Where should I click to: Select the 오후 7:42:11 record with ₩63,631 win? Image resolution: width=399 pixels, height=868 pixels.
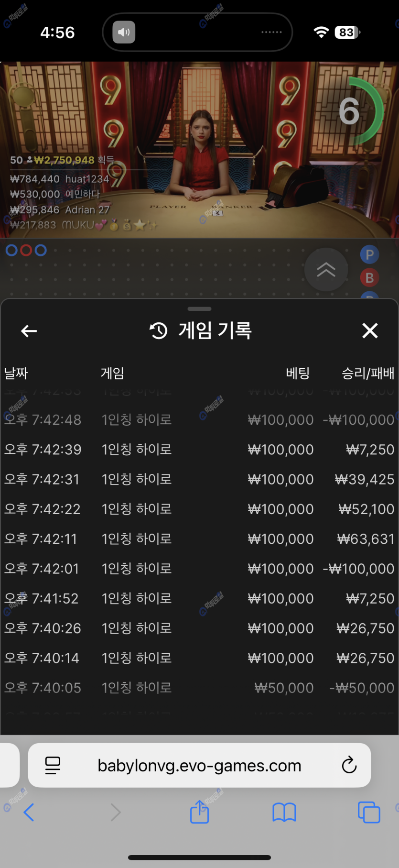pos(199,539)
